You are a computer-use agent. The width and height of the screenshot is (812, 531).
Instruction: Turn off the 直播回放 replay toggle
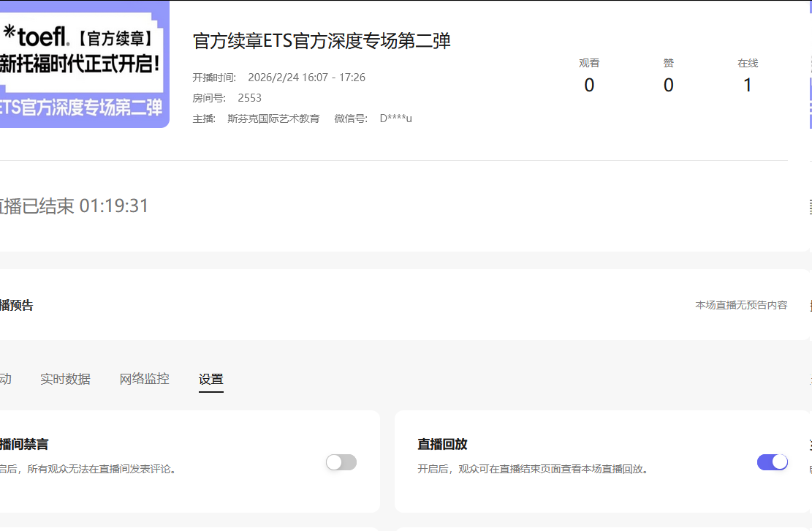point(772,462)
